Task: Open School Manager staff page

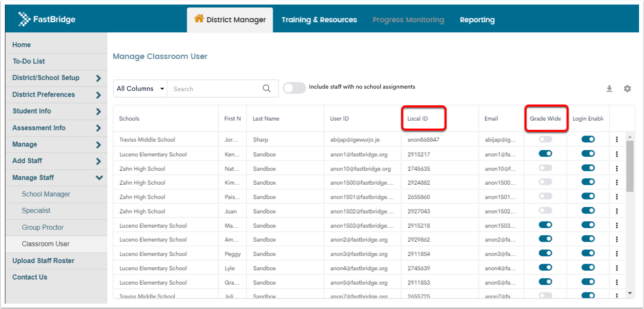Action: pyautogui.click(x=56, y=194)
